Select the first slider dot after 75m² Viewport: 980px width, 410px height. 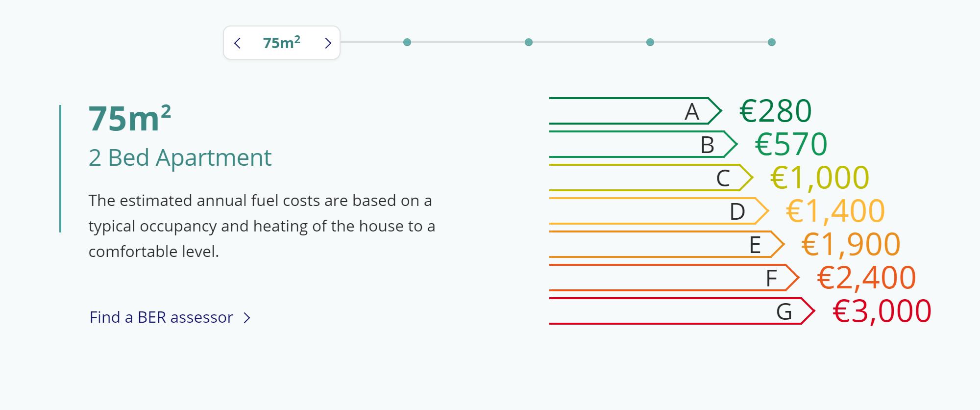407,42
